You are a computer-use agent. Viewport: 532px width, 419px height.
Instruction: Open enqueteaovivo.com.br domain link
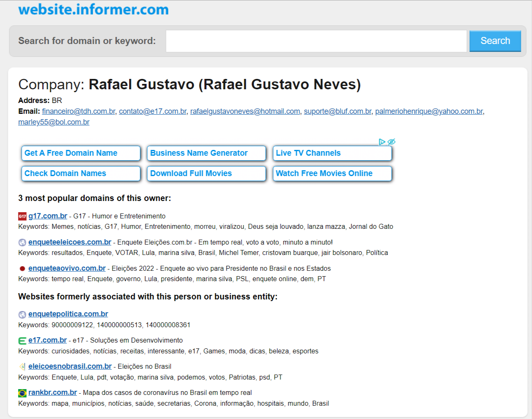pyautogui.click(x=67, y=268)
